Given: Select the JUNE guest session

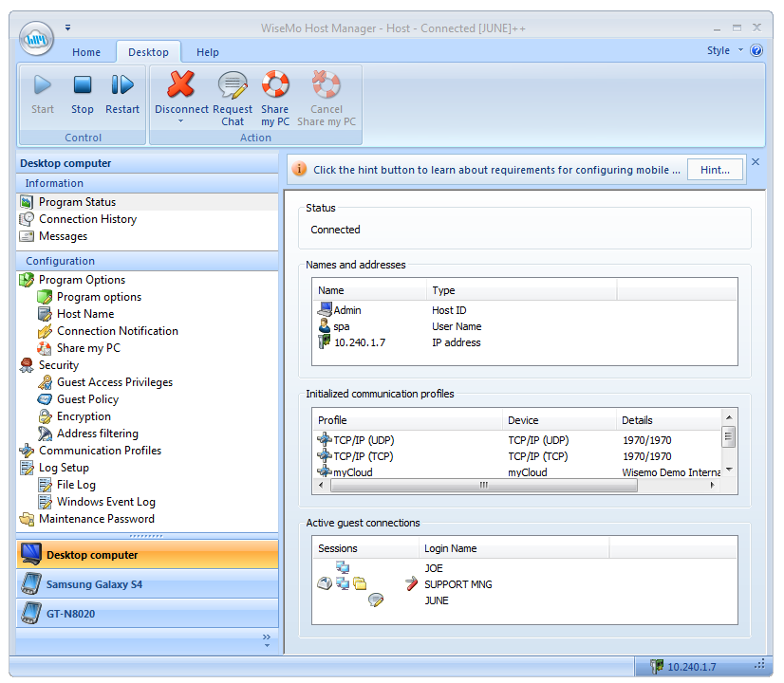Looking at the screenshot, I should click(x=525, y=600).
